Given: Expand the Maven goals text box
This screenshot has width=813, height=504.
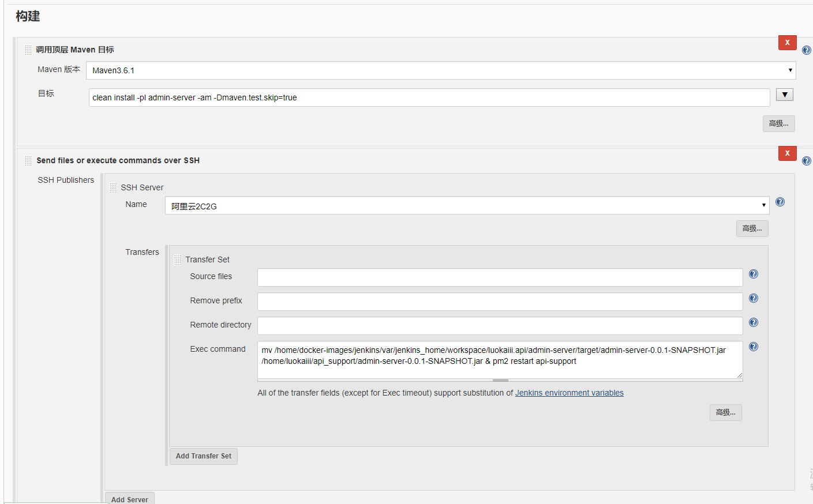Looking at the screenshot, I should click(x=785, y=95).
